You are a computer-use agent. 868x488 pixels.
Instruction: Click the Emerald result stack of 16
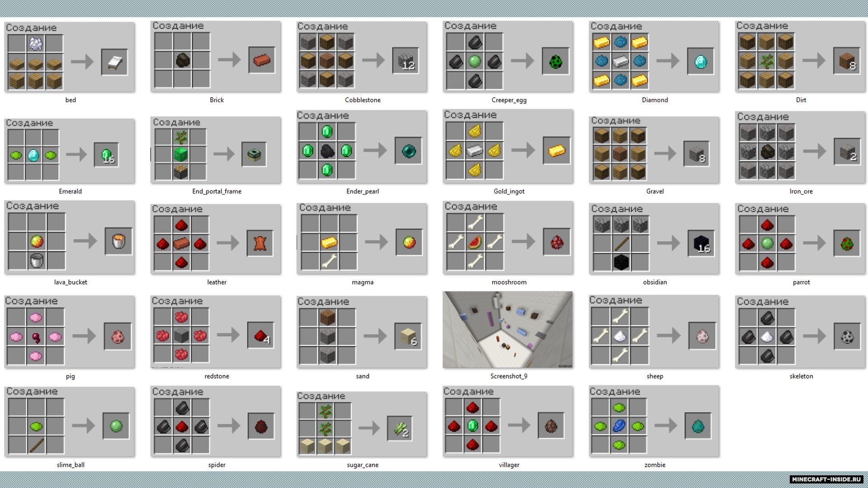[x=107, y=155]
